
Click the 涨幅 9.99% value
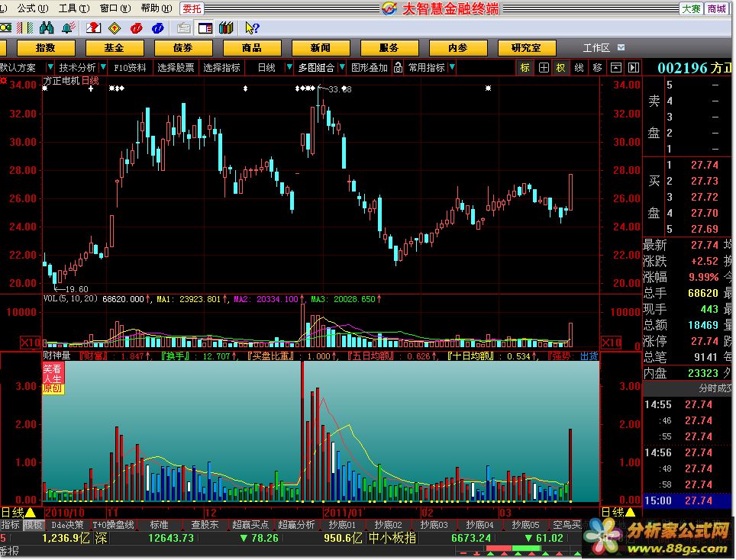pyautogui.click(x=704, y=277)
